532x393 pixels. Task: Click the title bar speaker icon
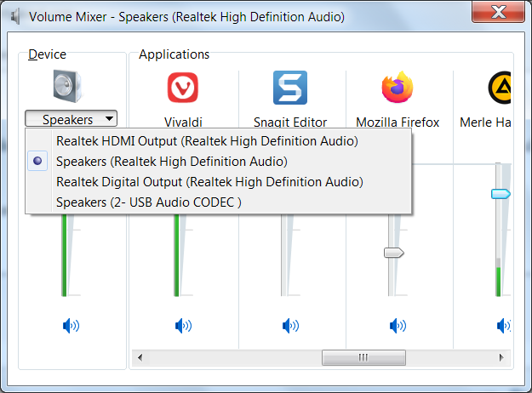15,16
